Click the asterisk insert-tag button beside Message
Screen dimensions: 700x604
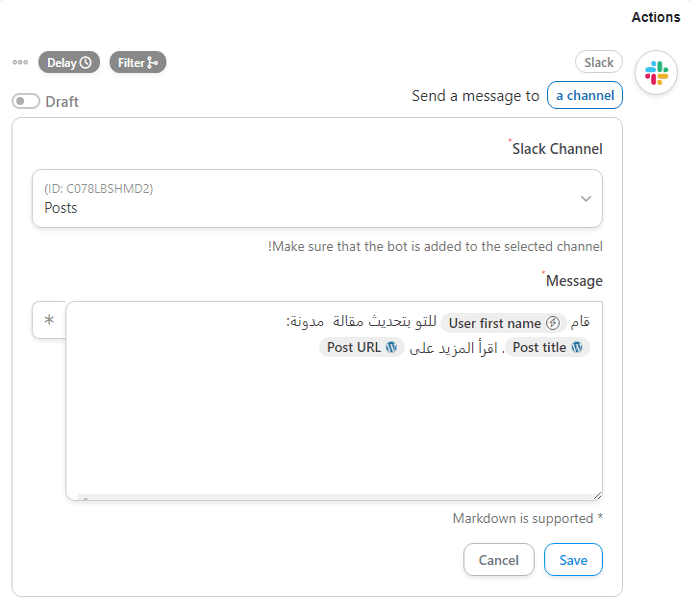49,321
